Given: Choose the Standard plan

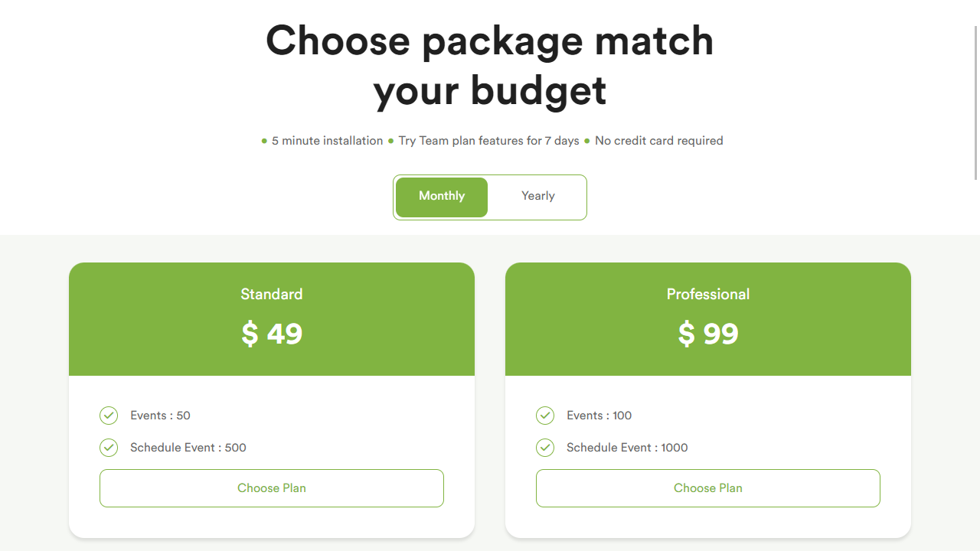Looking at the screenshot, I should [x=272, y=488].
